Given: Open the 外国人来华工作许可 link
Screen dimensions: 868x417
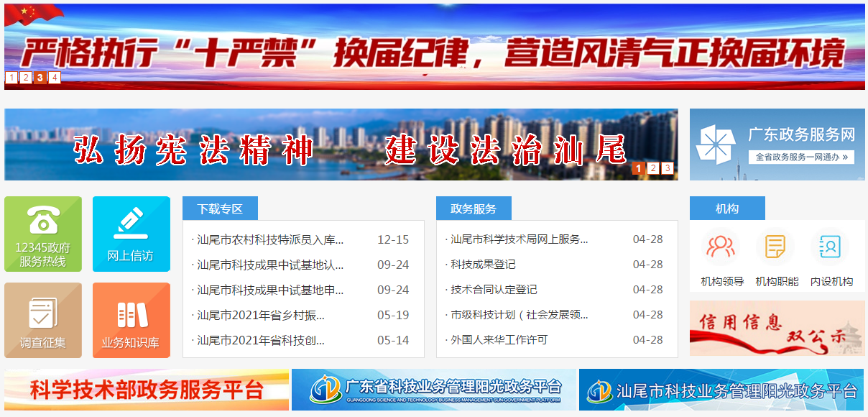Looking at the screenshot, I should [x=499, y=340].
